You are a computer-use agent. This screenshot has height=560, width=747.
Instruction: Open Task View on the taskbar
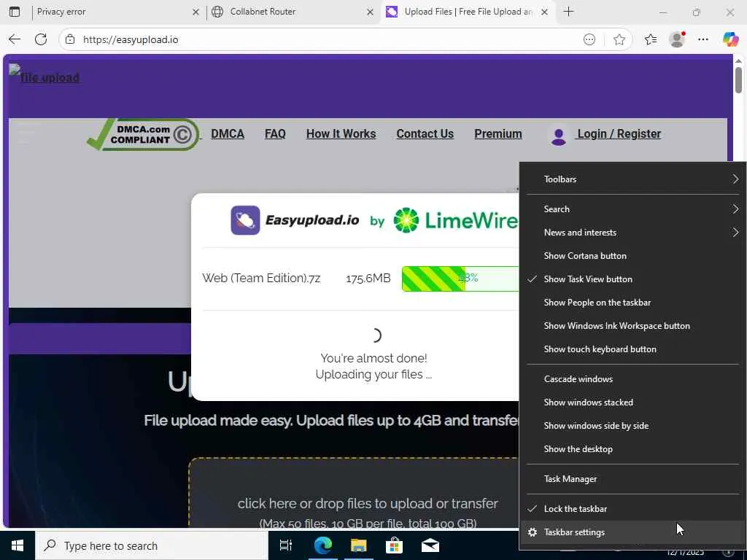pyautogui.click(x=286, y=545)
